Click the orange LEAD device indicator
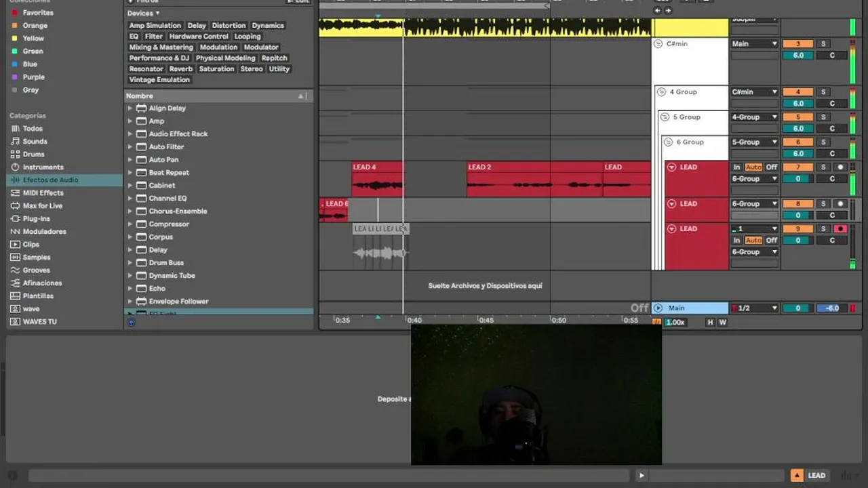Image resolution: width=868 pixels, height=488 pixels. [797, 476]
